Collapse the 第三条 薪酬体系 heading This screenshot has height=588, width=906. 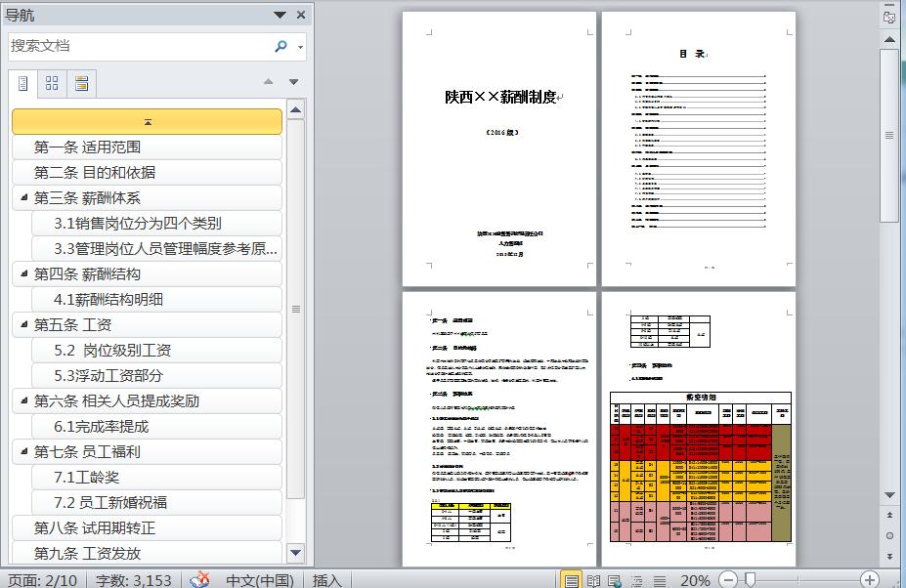pos(22,197)
